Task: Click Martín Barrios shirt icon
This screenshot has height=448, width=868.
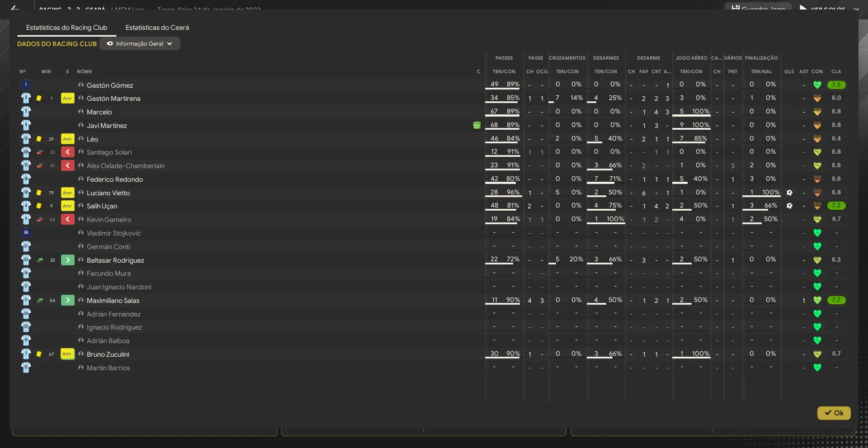Action: [x=26, y=368]
